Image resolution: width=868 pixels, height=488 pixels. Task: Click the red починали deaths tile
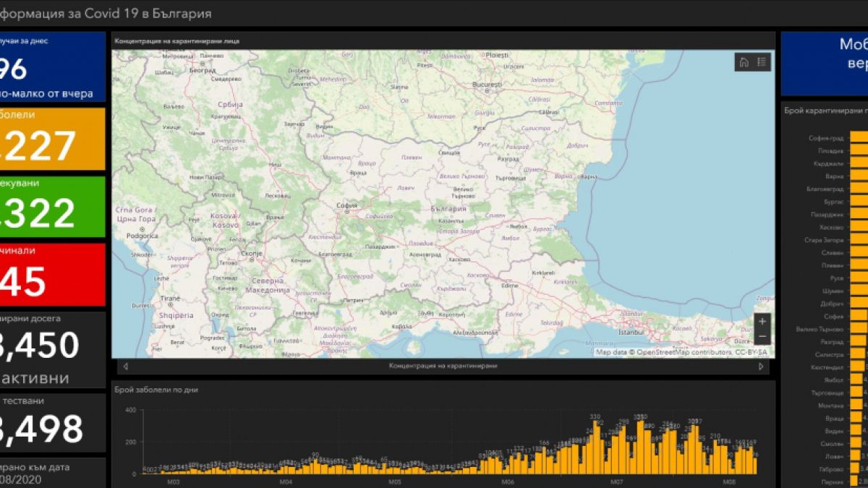(52, 275)
